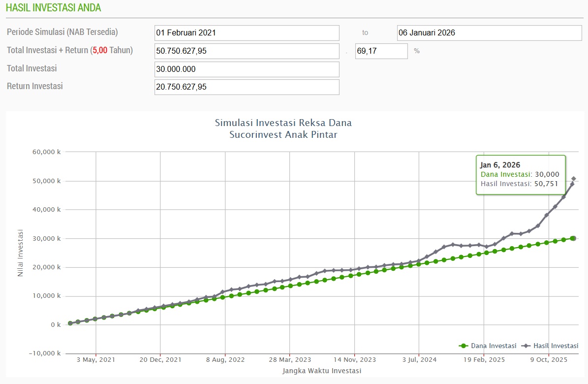Viewport: 588px width, 384px height.
Task: Click the final Dana Investasi data point
Action: pos(573,238)
